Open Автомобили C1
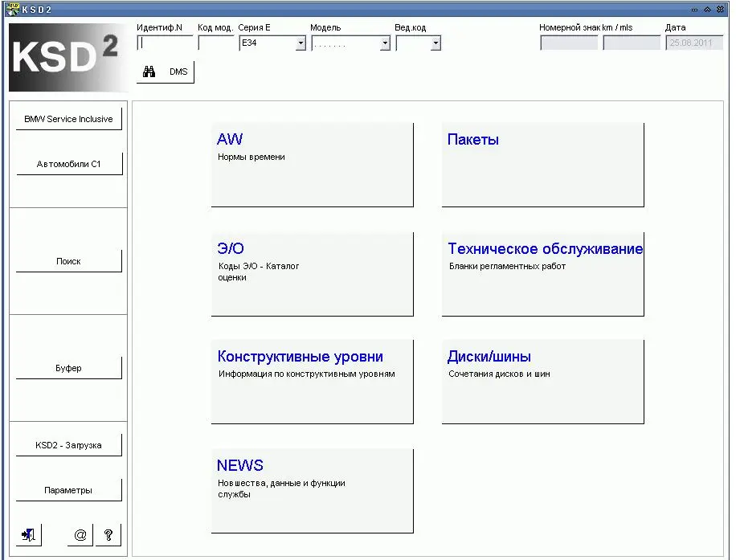 click(x=68, y=164)
